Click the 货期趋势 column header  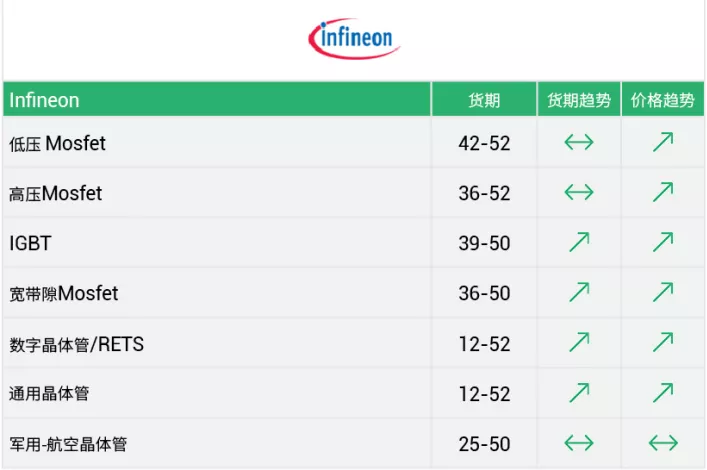pos(579,100)
